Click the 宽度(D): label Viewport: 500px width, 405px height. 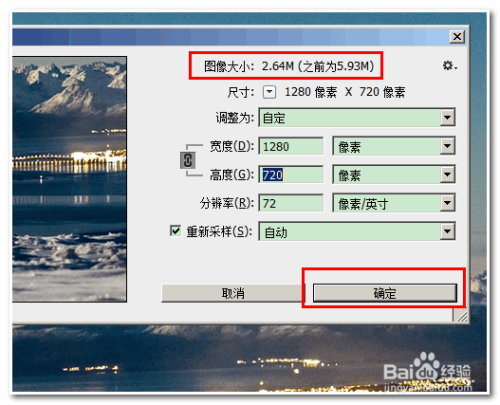[232, 146]
